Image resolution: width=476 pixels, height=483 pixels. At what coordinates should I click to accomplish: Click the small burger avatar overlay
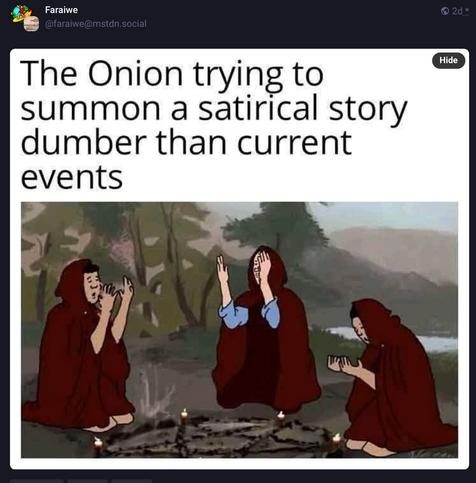point(31,24)
